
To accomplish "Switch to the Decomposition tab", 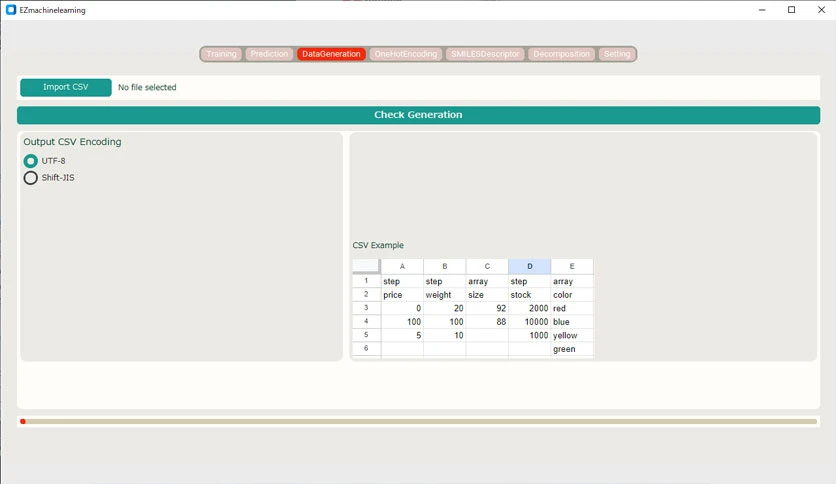I will point(561,54).
